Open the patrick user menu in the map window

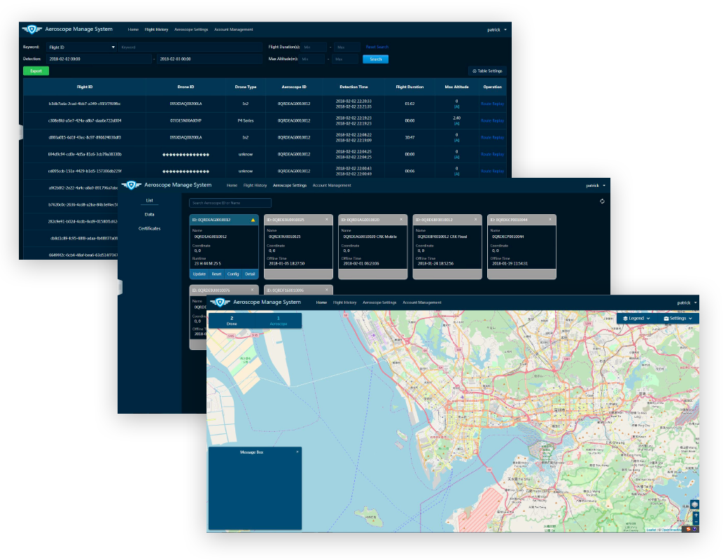coord(686,302)
